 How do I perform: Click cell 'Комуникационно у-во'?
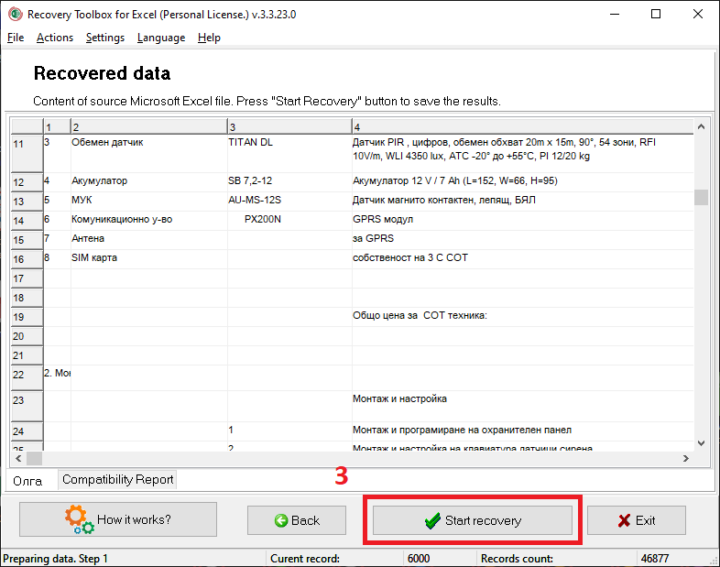point(149,220)
